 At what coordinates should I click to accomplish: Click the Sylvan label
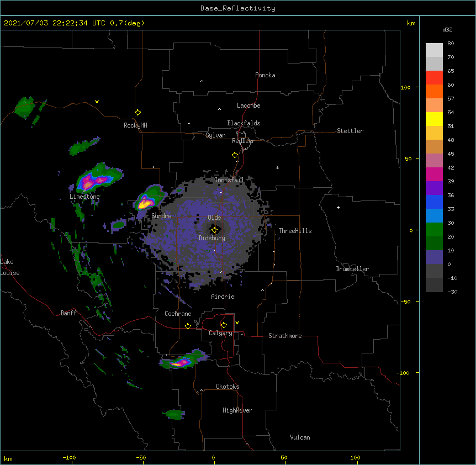pyautogui.click(x=215, y=135)
